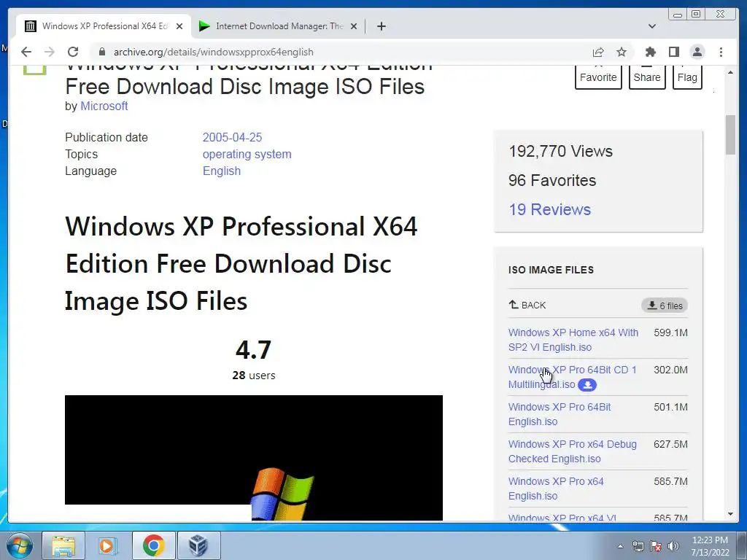Click blue download icon beside Multilingual.iso
Screen dimensions: 747x560
587,385
